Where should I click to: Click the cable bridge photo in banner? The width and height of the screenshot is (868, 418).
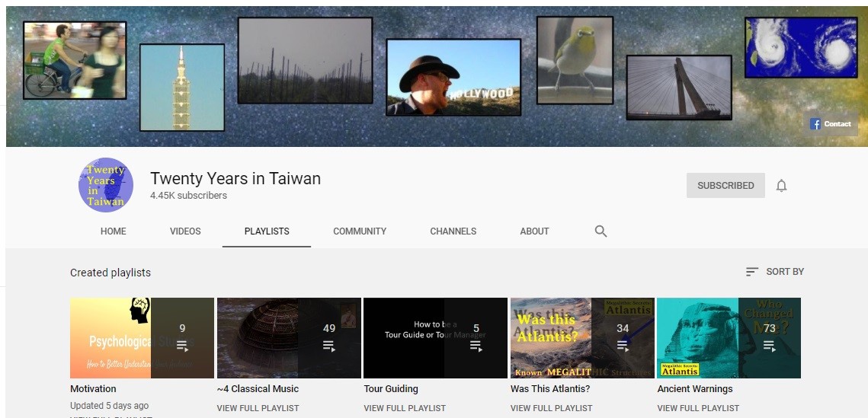point(679,88)
